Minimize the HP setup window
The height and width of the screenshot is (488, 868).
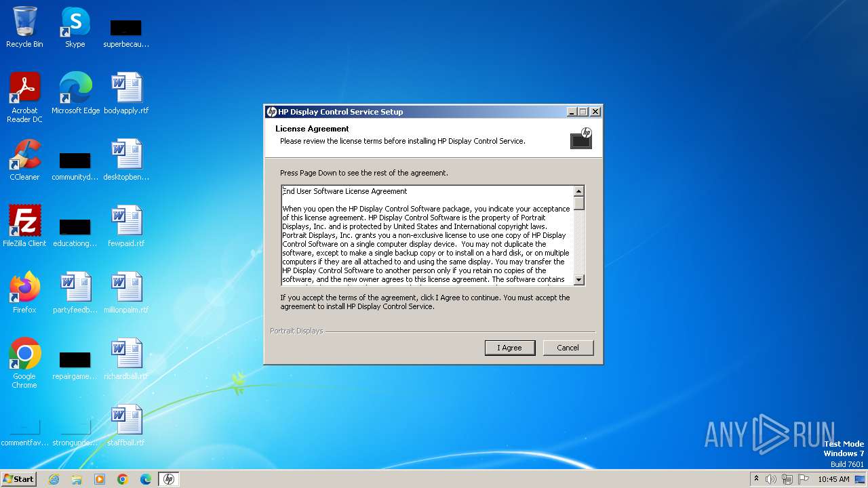[572, 112]
